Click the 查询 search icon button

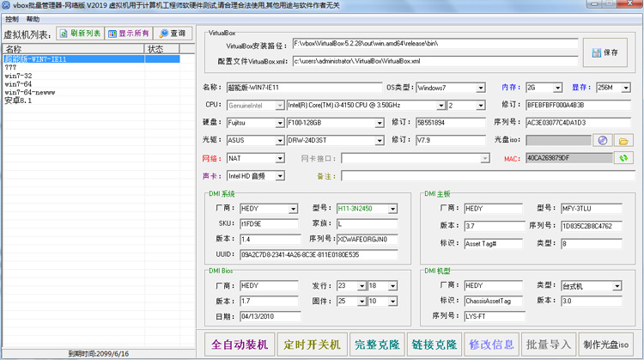[x=173, y=34]
